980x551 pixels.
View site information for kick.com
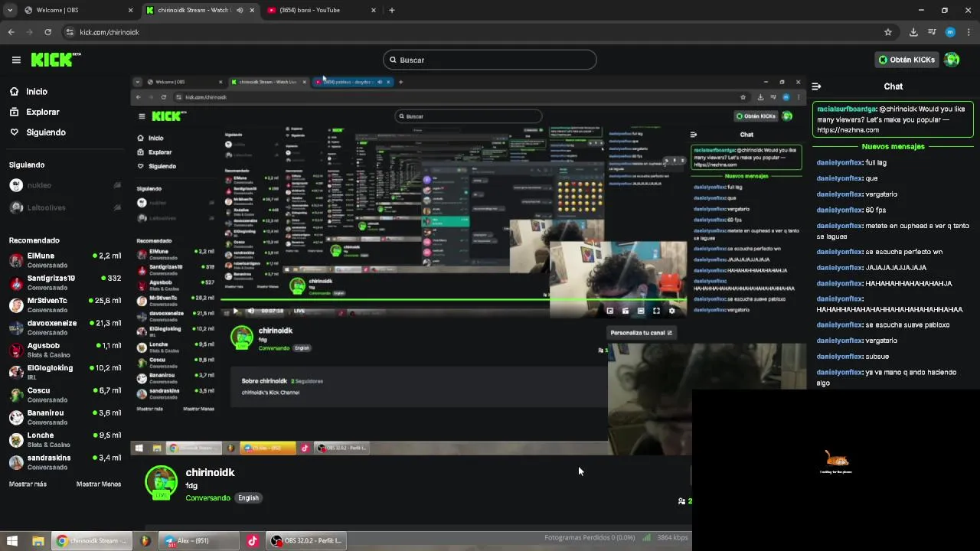(70, 32)
